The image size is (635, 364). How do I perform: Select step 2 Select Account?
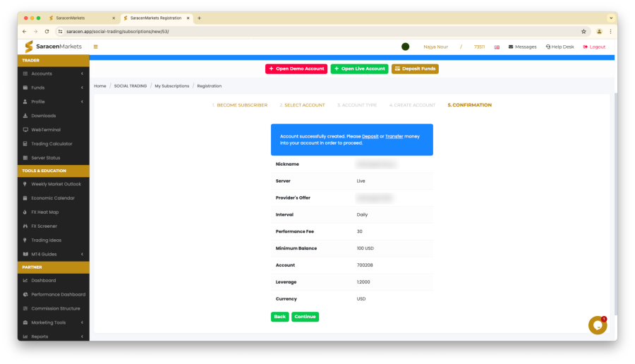pos(302,105)
